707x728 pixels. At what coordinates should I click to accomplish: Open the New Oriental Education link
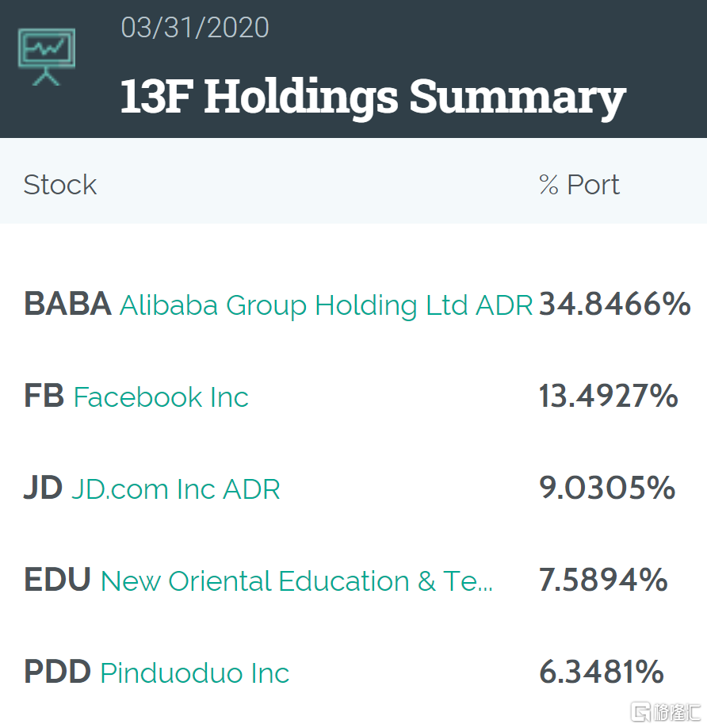[x=296, y=581]
